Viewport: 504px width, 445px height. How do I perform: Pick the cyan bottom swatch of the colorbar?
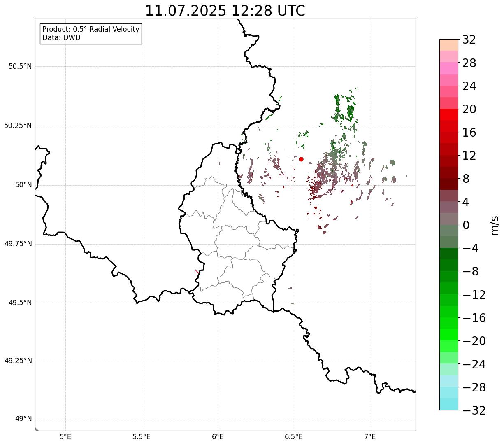click(449, 405)
